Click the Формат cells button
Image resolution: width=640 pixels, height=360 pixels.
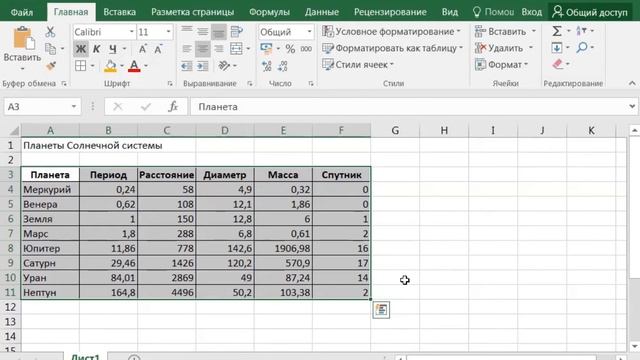pos(502,64)
